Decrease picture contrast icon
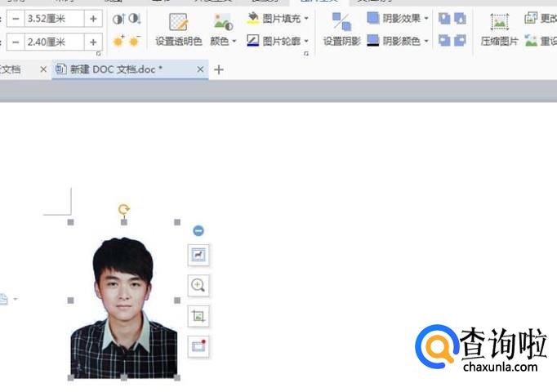Screen dimensions: 557x392 click(x=134, y=19)
